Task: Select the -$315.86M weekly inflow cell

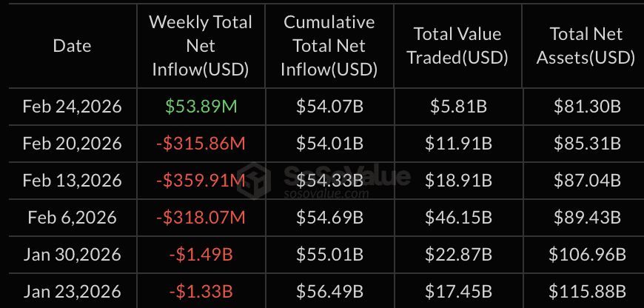Action: pos(200,144)
